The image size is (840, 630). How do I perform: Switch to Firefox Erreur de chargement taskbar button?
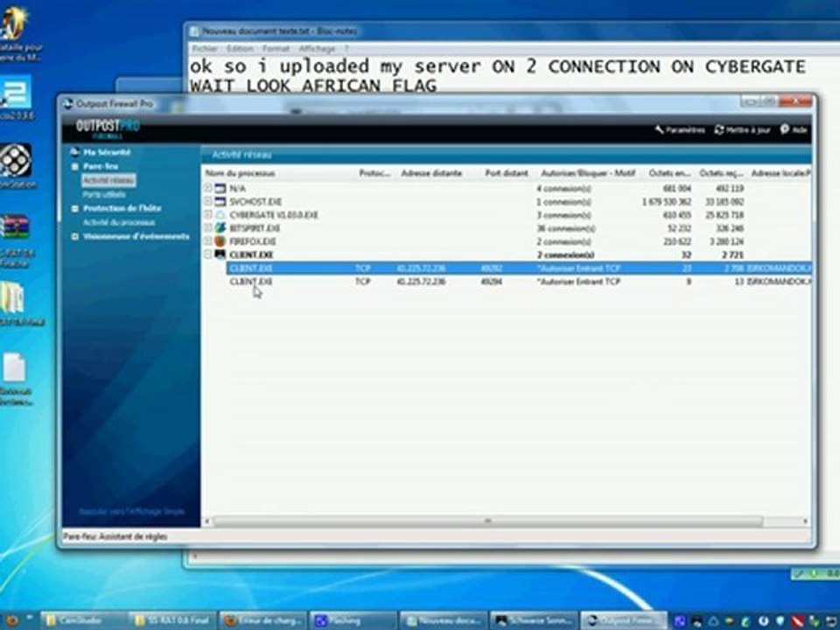click(263, 620)
